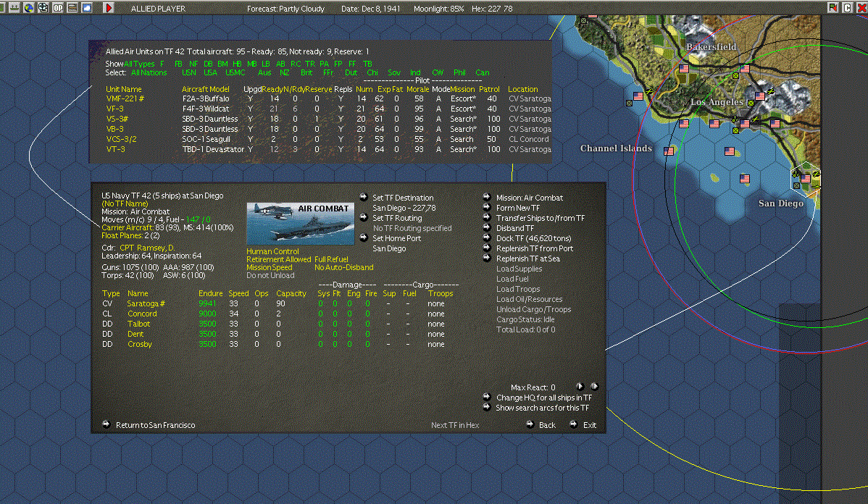Click Next TF in Hex
Viewport: 868px width, 504px height.
click(x=455, y=425)
